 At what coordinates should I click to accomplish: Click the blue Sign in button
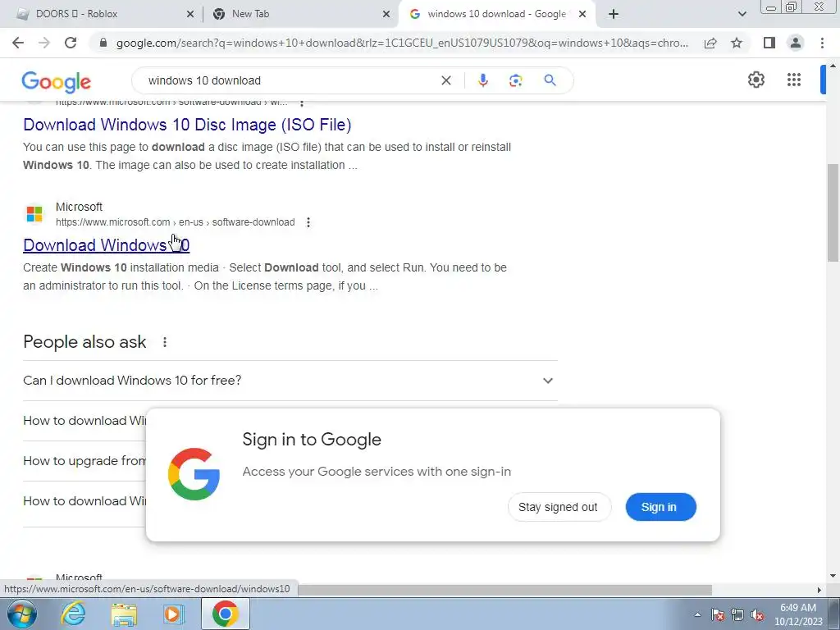click(660, 507)
